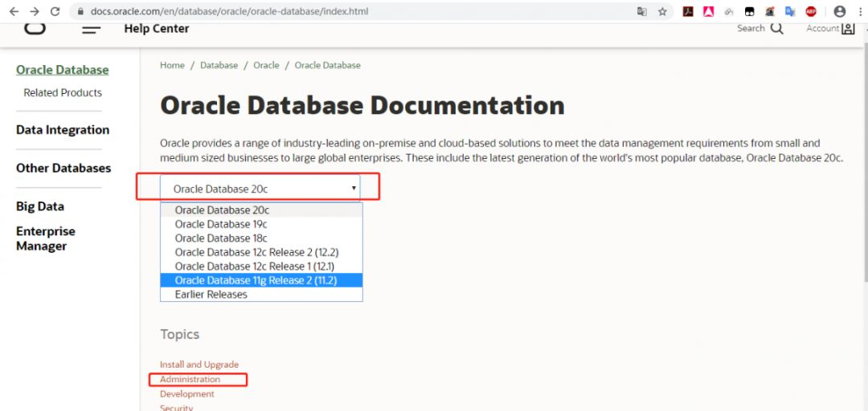This screenshot has width=868, height=411.
Task: Open the Oracle Database breadcrumb link
Action: (328, 65)
